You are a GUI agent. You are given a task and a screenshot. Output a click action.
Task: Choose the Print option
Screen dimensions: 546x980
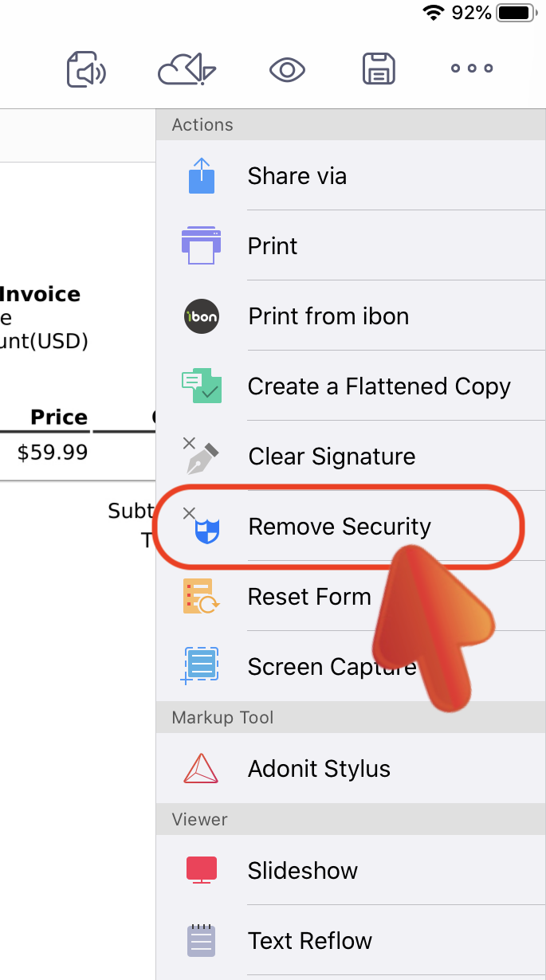tap(351, 245)
